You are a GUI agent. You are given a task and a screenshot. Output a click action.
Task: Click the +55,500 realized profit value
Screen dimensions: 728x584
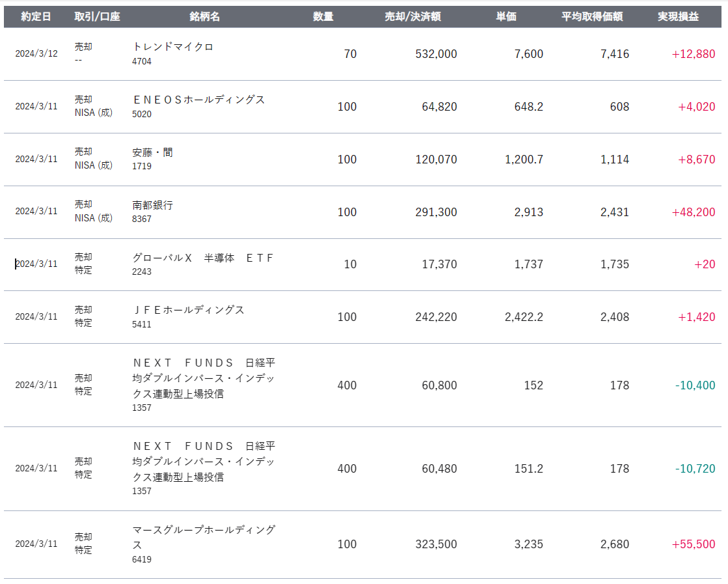coord(694,544)
